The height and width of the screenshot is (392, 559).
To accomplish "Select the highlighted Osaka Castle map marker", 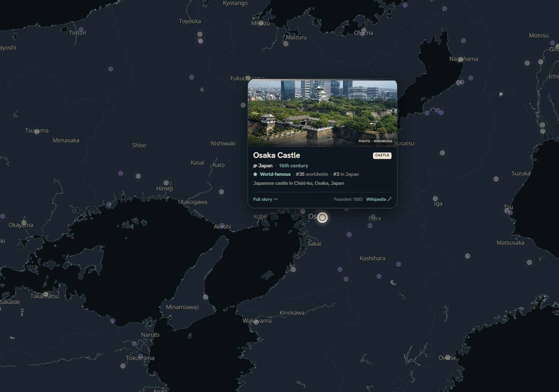I will pos(322,218).
